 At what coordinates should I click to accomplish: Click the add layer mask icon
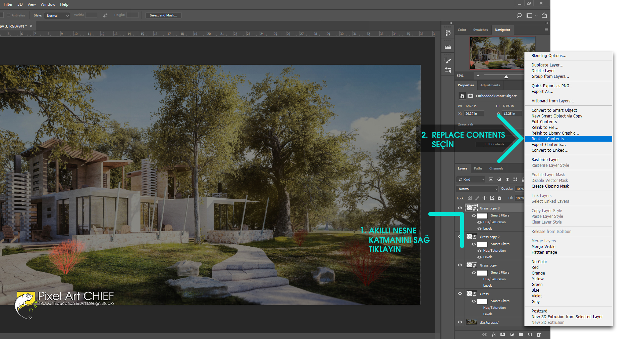(502, 334)
